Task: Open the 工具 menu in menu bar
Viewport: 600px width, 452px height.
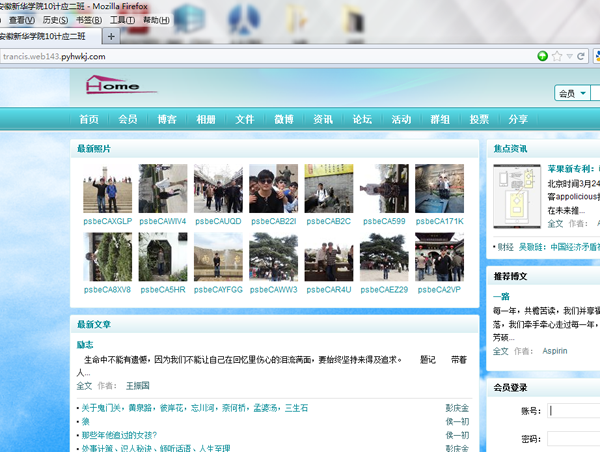Action: tap(122, 20)
